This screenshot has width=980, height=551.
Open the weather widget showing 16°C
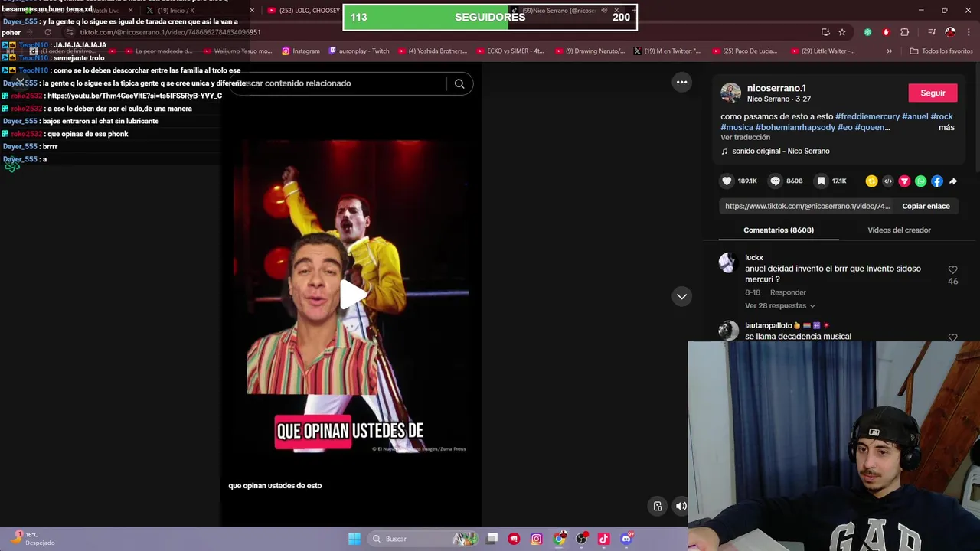coord(32,539)
